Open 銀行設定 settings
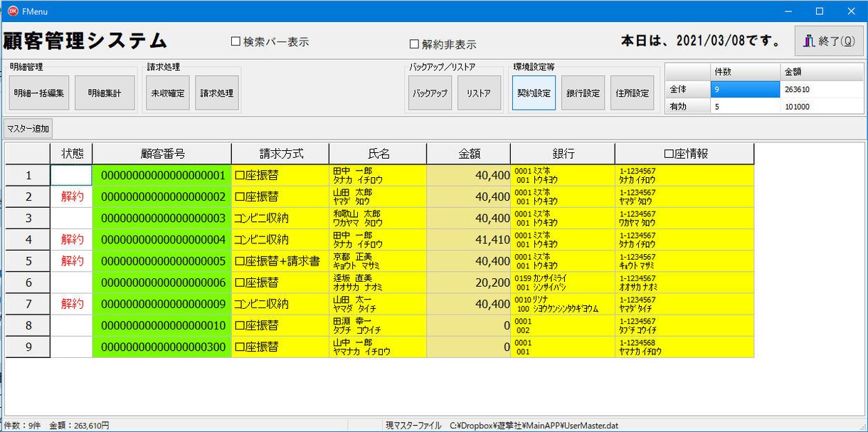 point(583,93)
